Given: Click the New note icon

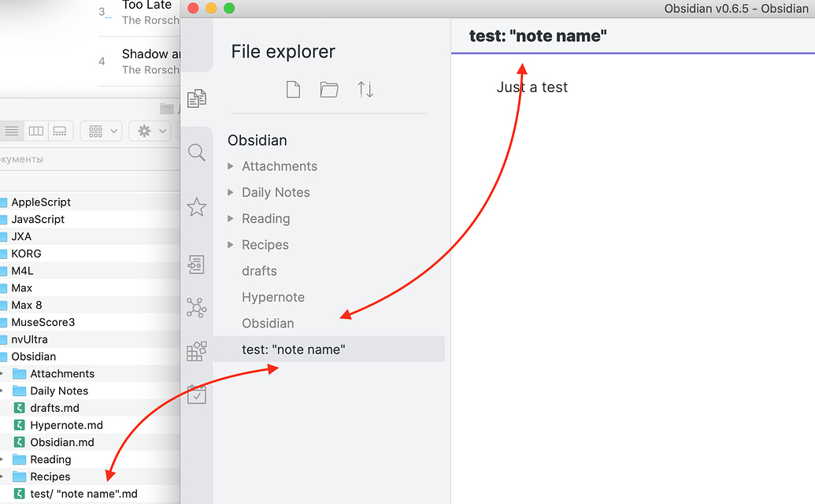Looking at the screenshot, I should click(293, 89).
